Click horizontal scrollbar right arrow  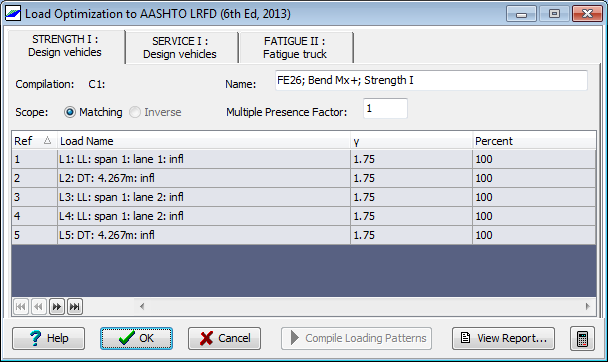(587, 307)
